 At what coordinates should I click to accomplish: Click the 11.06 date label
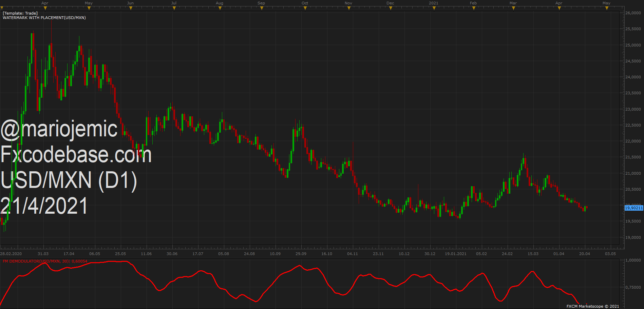coord(146,254)
